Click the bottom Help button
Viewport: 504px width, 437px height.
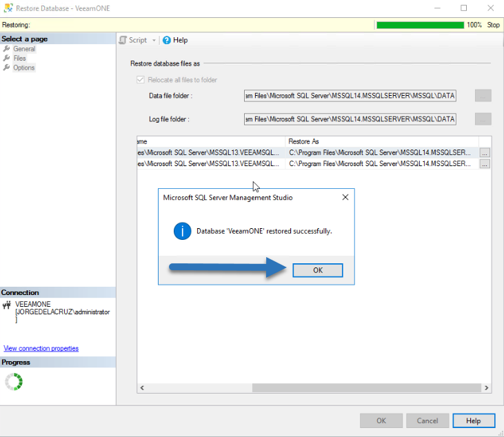(474, 420)
